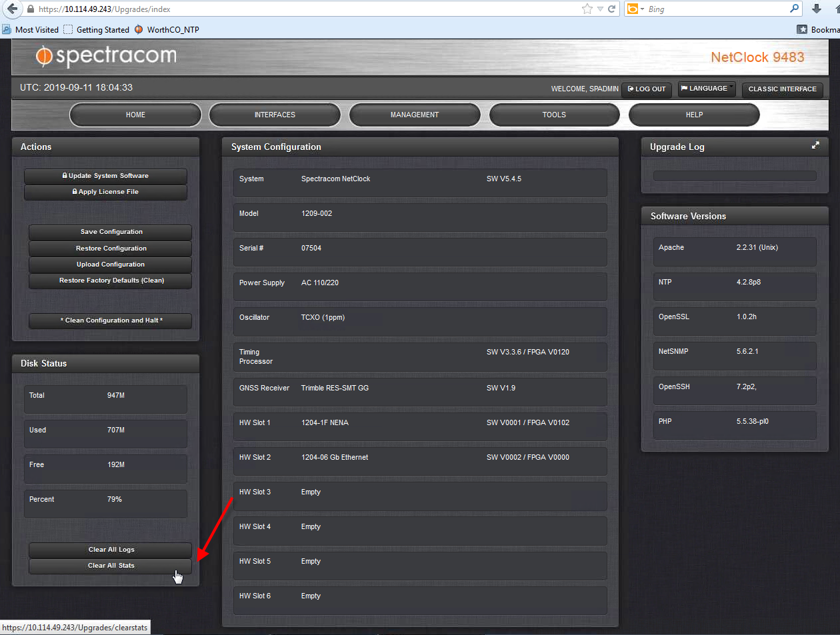Screen dimensions: 840x635
Task: Click the UTC time display
Action: pyautogui.click(x=76, y=87)
